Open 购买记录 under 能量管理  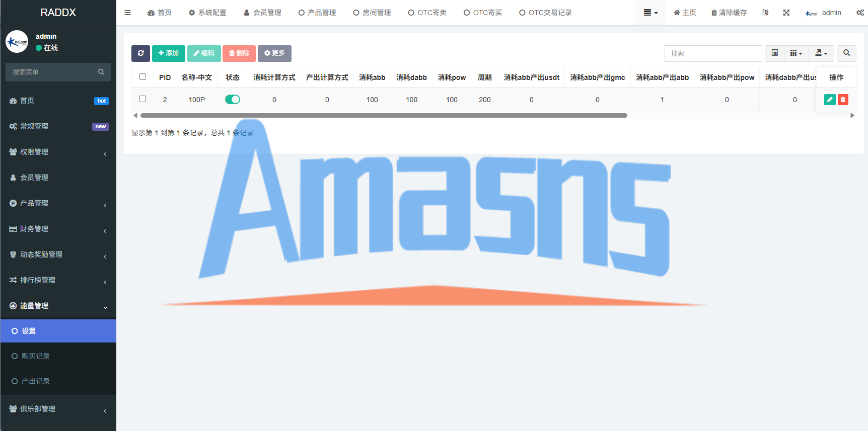(58, 356)
